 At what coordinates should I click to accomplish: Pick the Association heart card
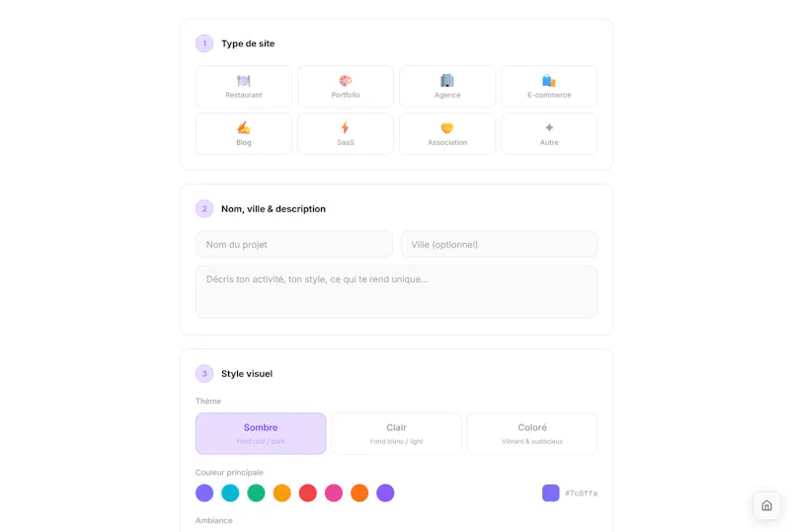(x=447, y=134)
